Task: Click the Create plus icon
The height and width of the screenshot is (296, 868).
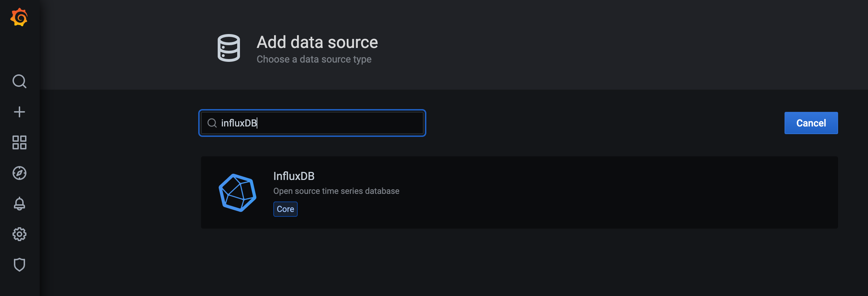Action: (x=19, y=112)
